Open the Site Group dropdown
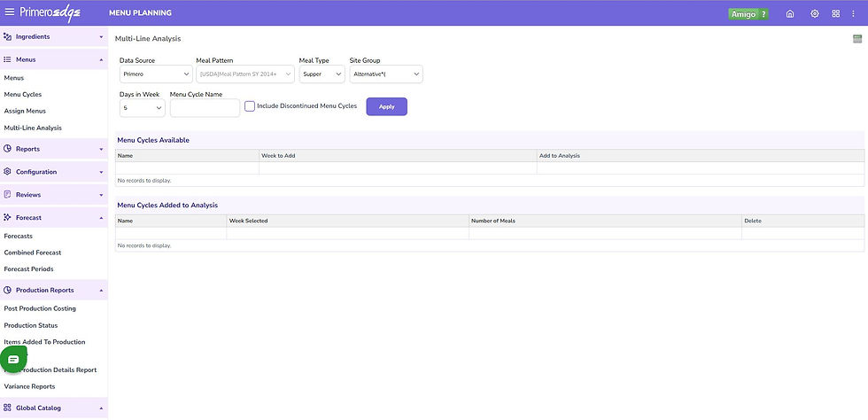868x420 pixels. [386, 74]
